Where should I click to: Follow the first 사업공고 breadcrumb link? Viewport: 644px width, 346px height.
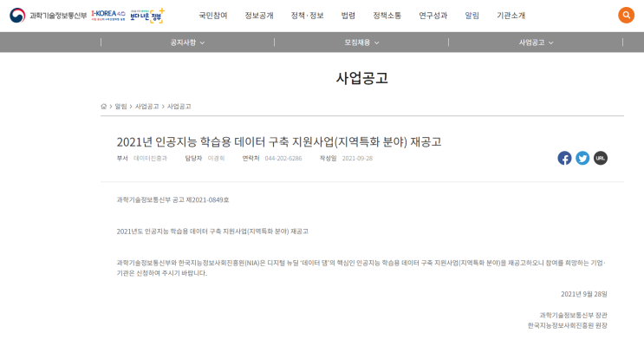(147, 107)
